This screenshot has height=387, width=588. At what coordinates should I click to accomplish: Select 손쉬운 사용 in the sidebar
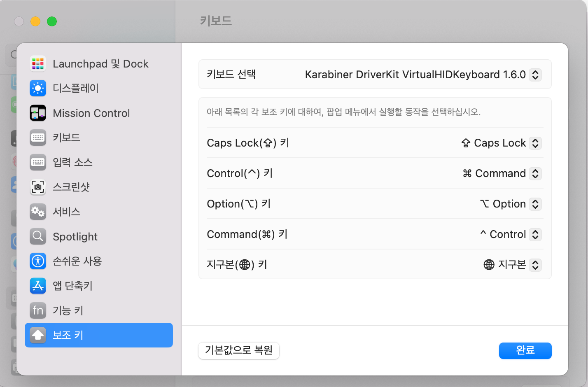tap(99, 261)
